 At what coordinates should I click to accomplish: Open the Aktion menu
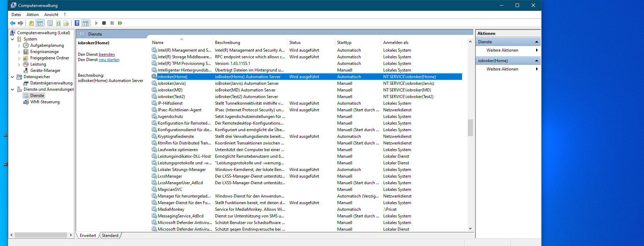tap(32, 15)
